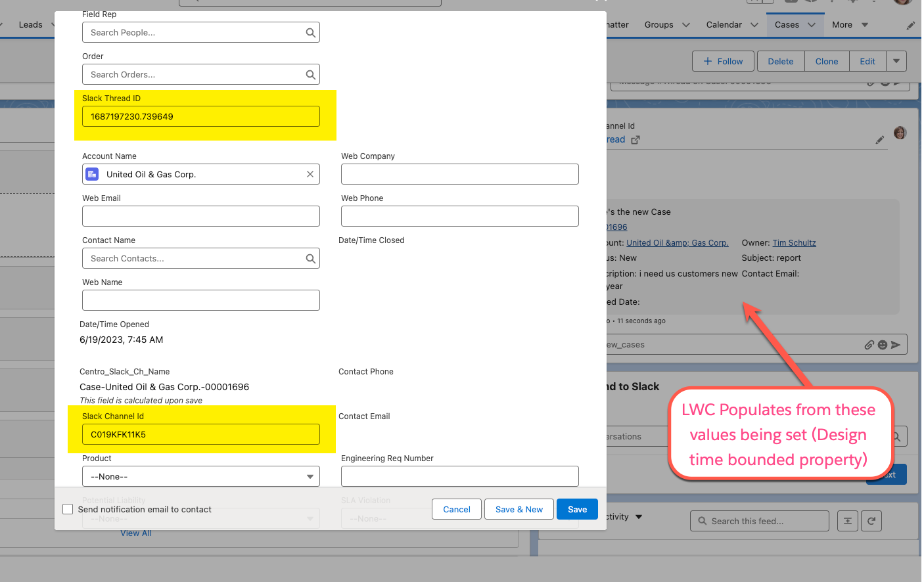
Task: Open emoji picker in message box
Action: coord(883,345)
